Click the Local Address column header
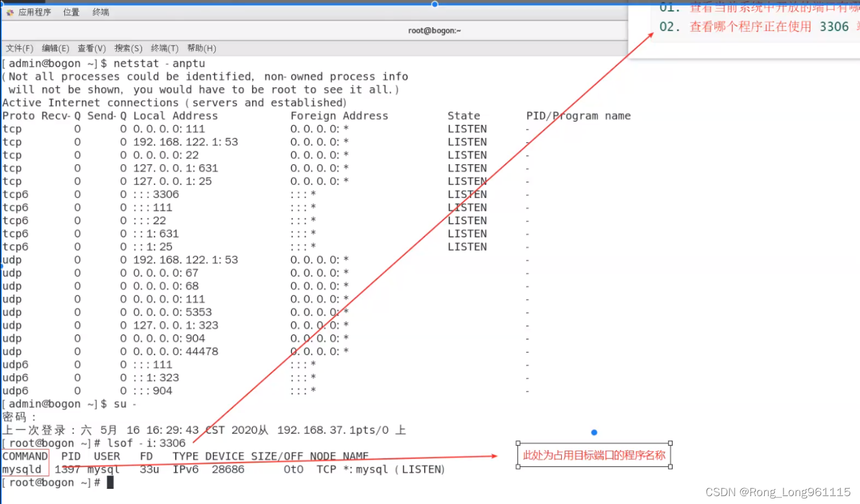 pos(175,116)
